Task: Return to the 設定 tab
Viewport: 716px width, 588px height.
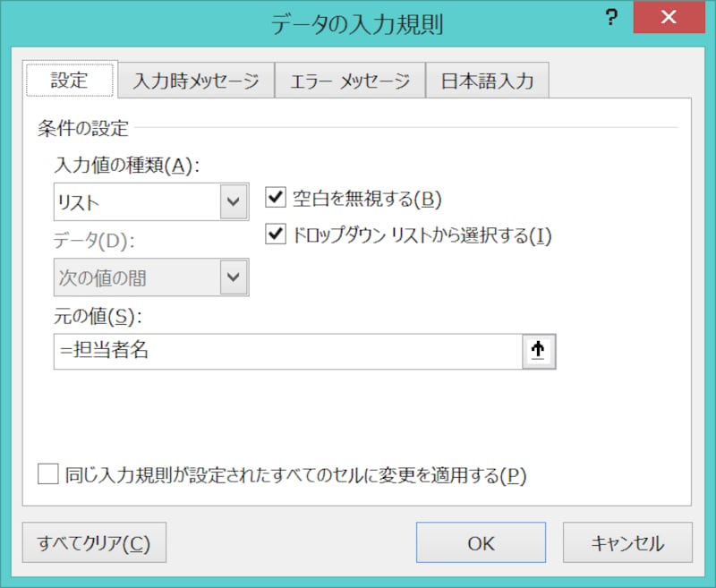Action: (x=70, y=80)
